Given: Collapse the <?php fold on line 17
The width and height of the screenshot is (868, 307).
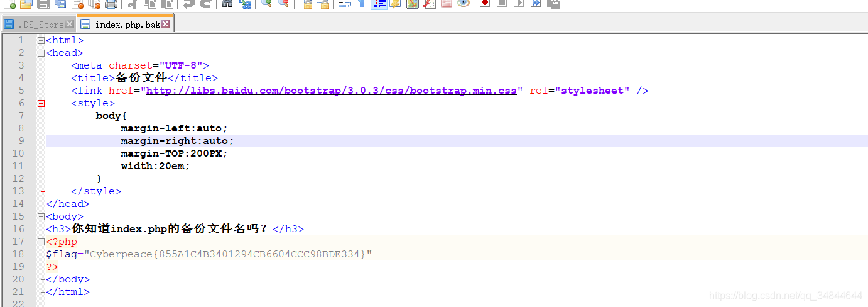Looking at the screenshot, I should click(41, 242).
